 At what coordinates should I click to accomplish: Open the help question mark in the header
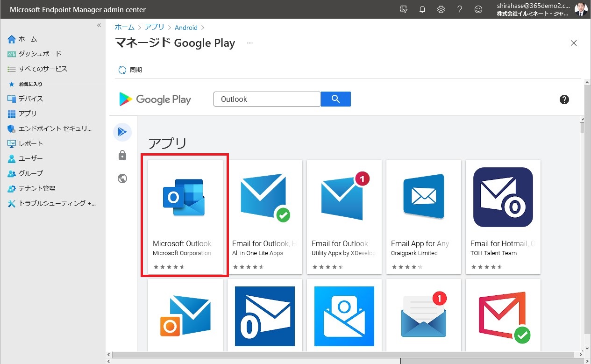(460, 9)
